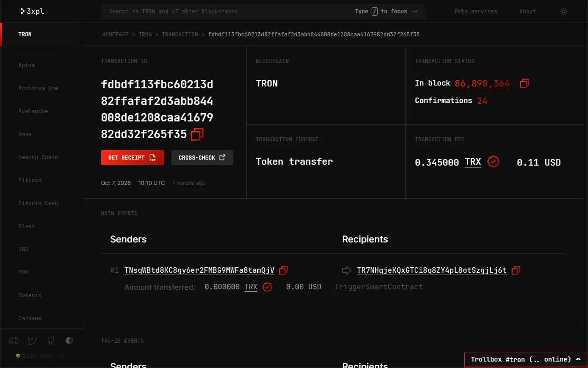Go to HOMEPAGE breadcrumb
Viewport: 588px width, 368px height.
[x=115, y=34]
